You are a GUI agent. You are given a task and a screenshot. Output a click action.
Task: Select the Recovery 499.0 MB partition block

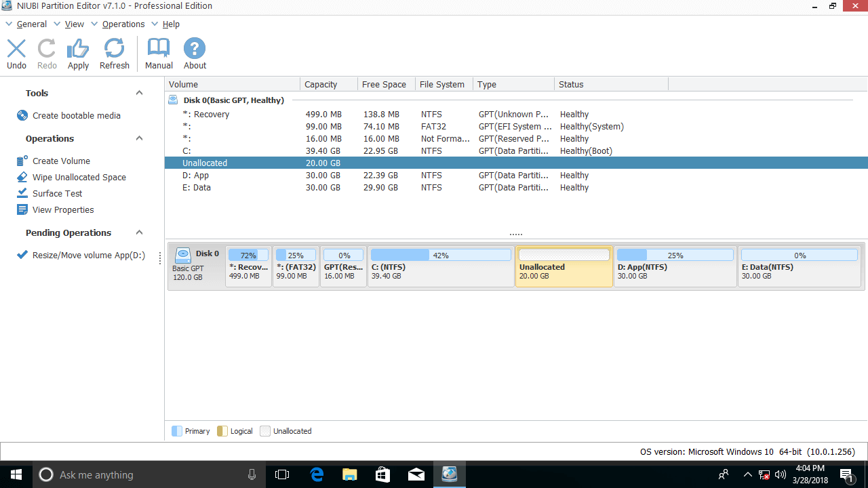[x=249, y=266]
